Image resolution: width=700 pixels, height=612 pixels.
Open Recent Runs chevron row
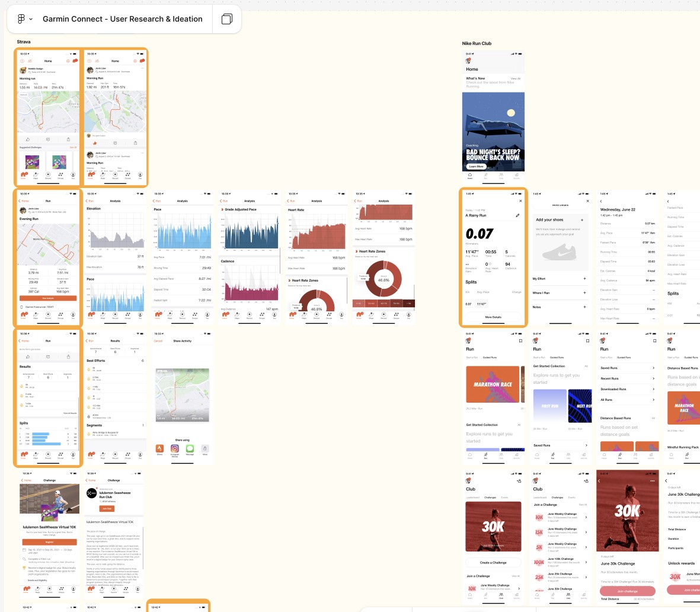click(x=627, y=378)
